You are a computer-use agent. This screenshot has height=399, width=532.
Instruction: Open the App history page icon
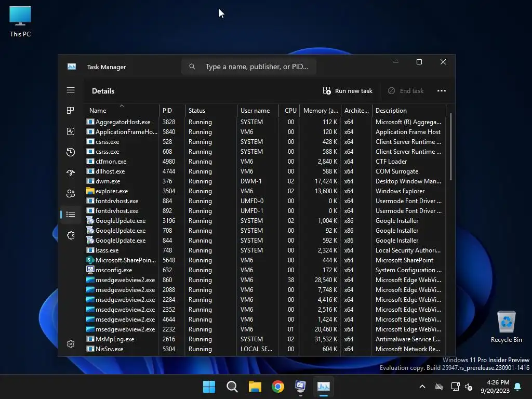click(x=71, y=152)
